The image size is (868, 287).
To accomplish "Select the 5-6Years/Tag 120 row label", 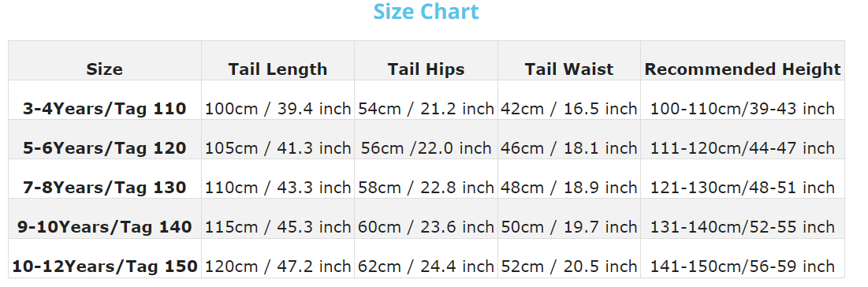I will [x=105, y=148].
